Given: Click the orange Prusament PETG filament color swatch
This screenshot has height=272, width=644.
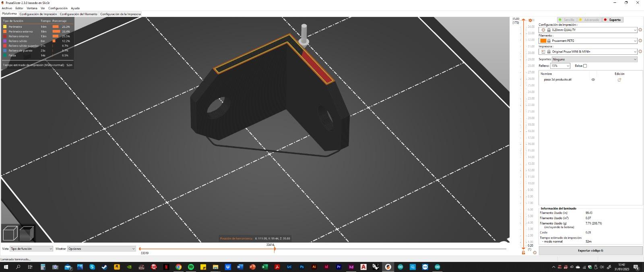Looking at the screenshot, I should (543, 41).
